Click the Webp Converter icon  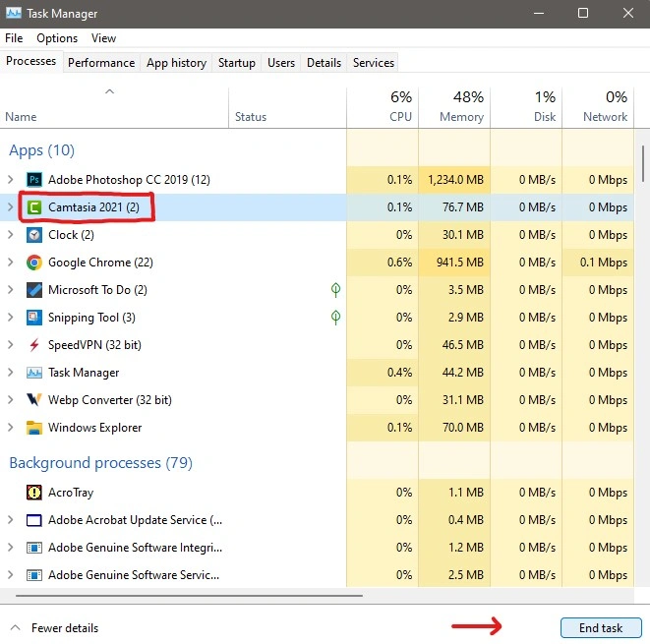[34, 400]
